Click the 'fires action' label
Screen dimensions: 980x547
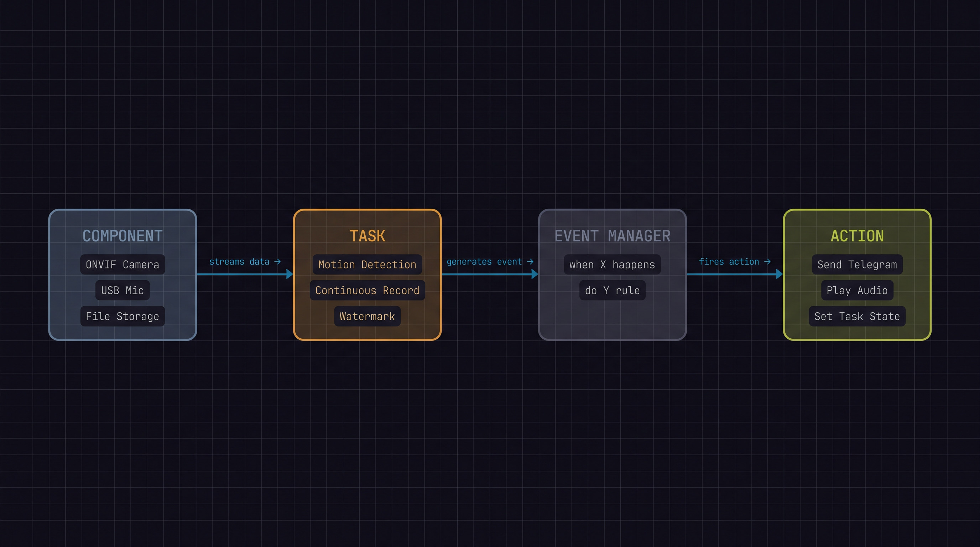[735, 262]
